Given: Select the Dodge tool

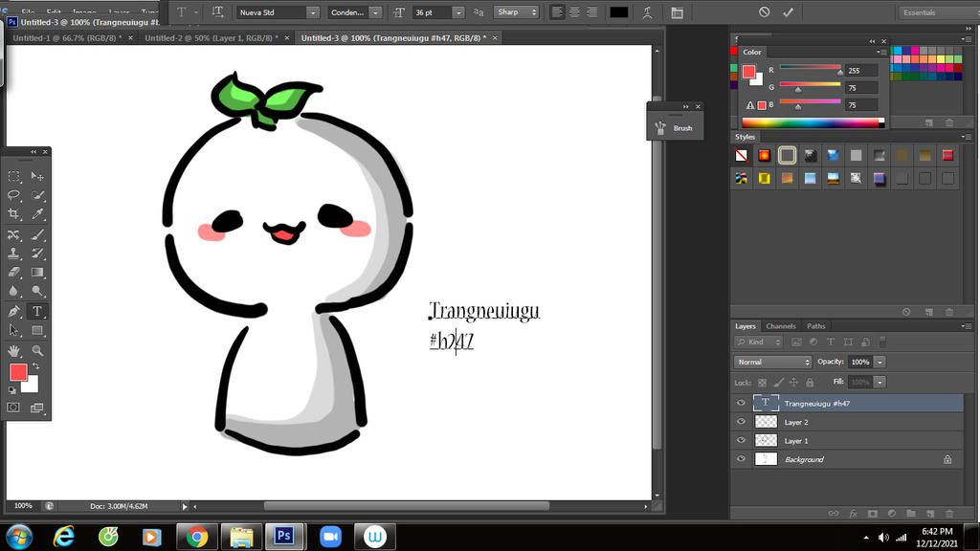Looking at the screenshot, I should coord(37,291).
